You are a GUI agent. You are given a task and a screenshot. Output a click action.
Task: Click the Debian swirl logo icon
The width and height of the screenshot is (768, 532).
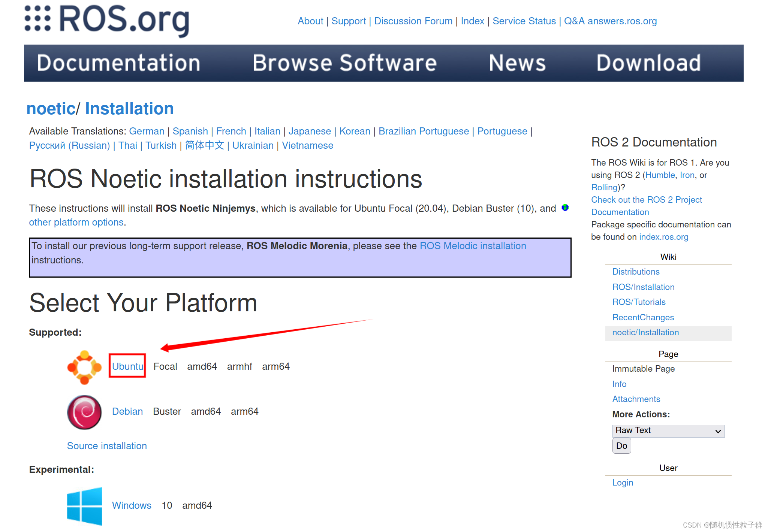point(84,412)
